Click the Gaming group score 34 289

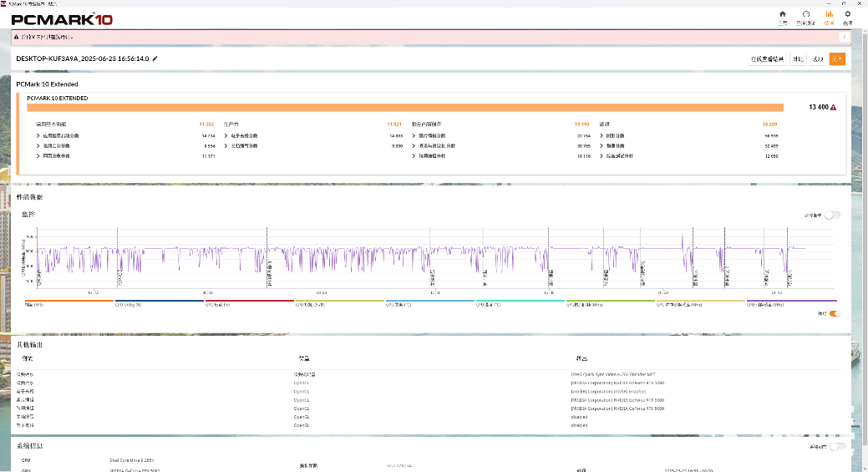pyautogui.click(x=769, y=124)
